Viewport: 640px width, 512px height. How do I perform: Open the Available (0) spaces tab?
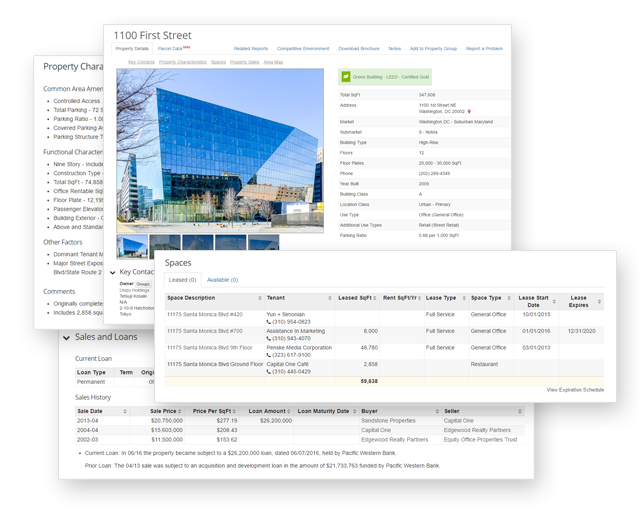[x=223, y=280]
